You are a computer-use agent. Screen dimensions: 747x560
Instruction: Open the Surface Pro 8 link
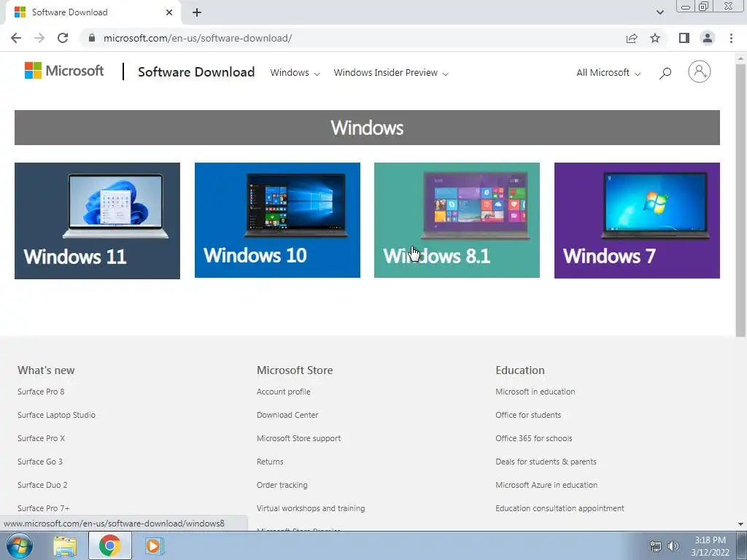click(x=41, y=392)
